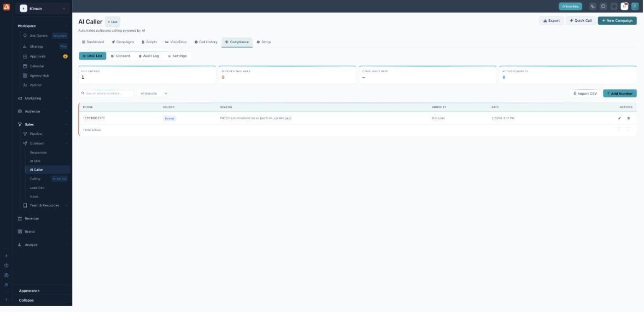Click the New Campaign button
Image resolution: width=644 pixels, height=312 pixels.
click(617, 21)
